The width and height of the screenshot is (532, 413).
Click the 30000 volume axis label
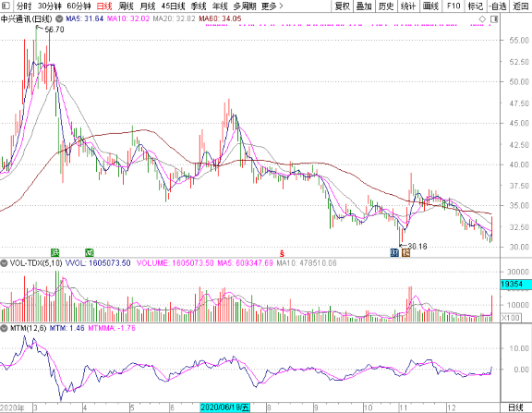(518, 272)
